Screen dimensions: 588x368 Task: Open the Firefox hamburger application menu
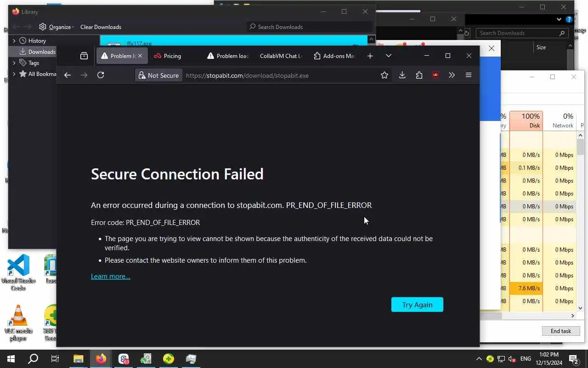[x=469, y=75]
